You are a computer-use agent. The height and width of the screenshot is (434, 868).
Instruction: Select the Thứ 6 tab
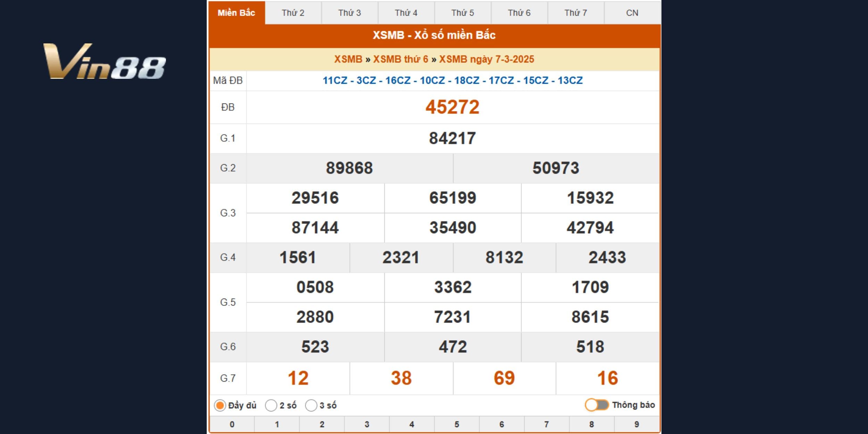(519, 13)
